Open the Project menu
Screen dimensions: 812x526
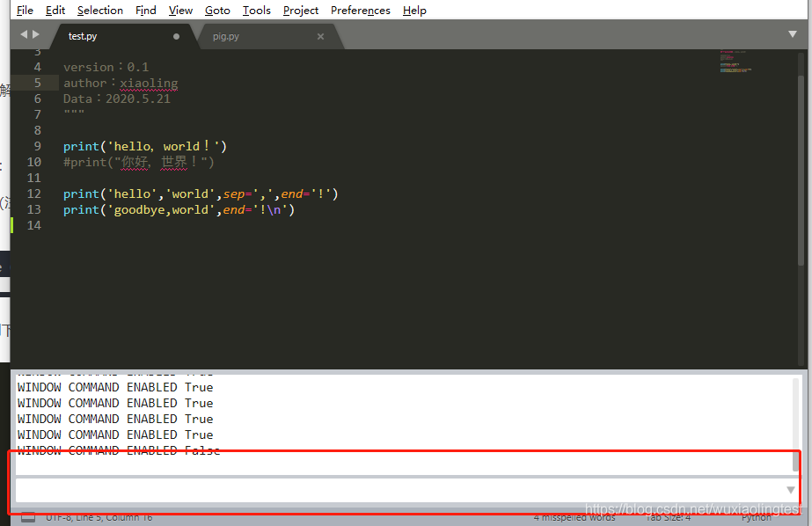tap(300, 11)
